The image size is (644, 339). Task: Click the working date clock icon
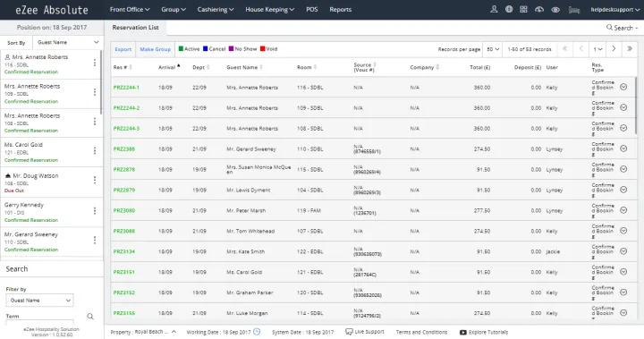pos(257,332)
